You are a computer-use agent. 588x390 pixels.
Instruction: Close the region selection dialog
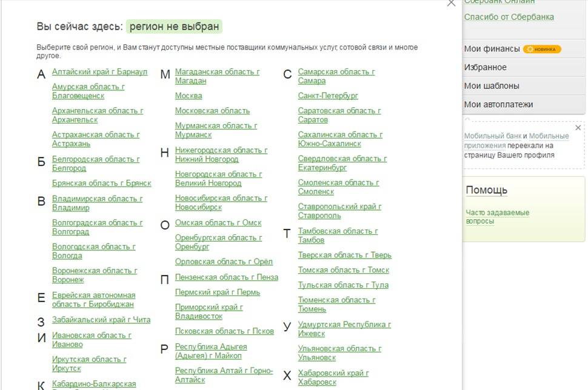coord(450,3)
